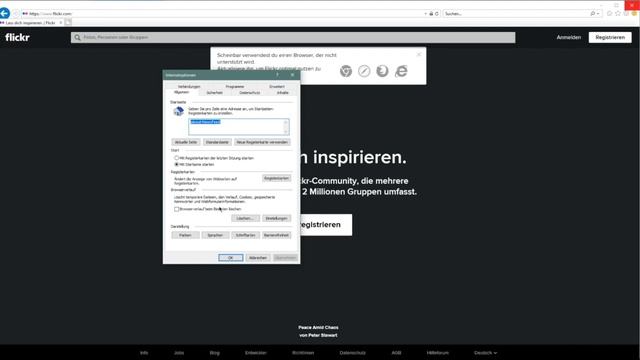The height and width of the screenshot is (360, 640).
Task: Click the lock security icon in address bar
Action: (x=431, y=13)
